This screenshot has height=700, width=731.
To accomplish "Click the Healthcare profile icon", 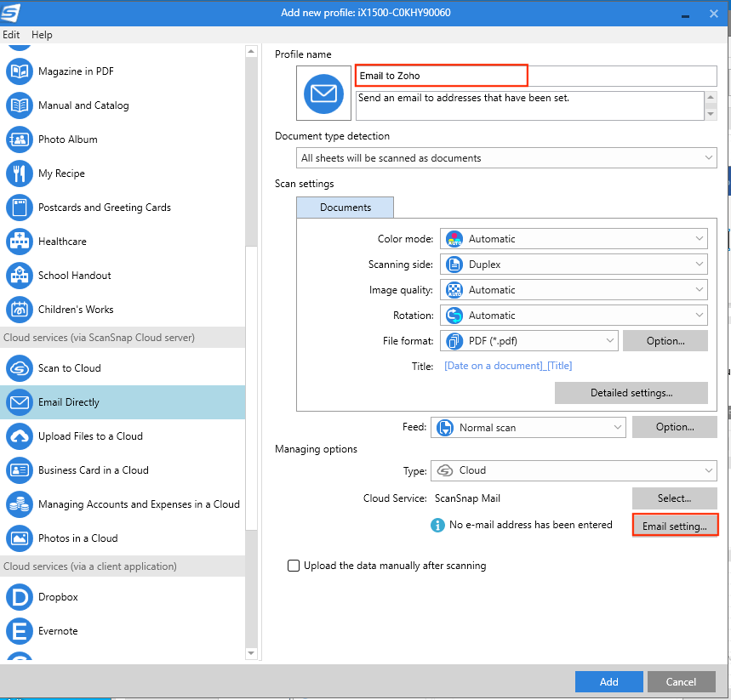I will (x=19, y=242).
